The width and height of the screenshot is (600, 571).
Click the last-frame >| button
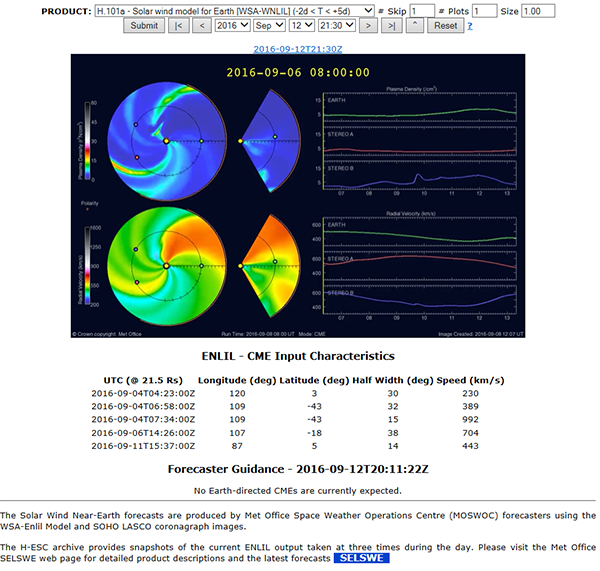389,26
